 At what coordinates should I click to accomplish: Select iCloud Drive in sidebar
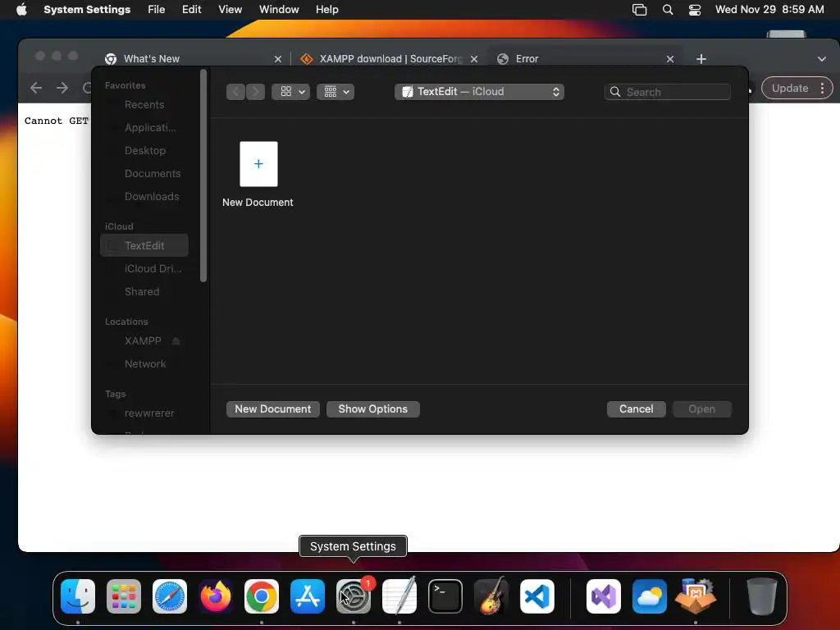click(144, 268)
